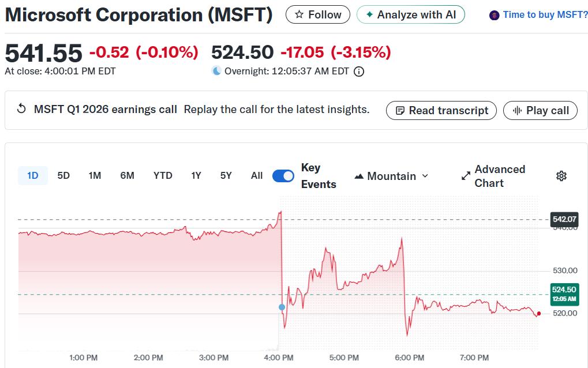588x368 pixels.
Task: Select the YTD time range
Action: (x=162, y=175)
